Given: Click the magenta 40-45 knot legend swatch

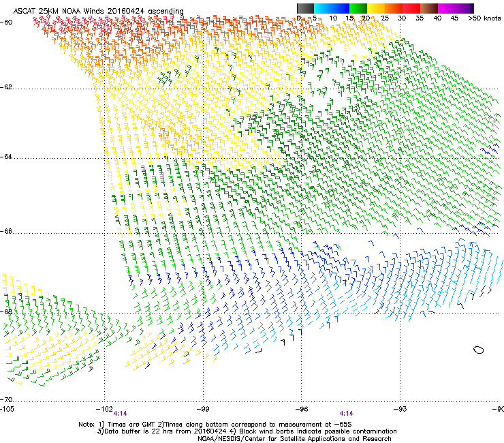Looking at the screenshot, I should click(447, 8).
